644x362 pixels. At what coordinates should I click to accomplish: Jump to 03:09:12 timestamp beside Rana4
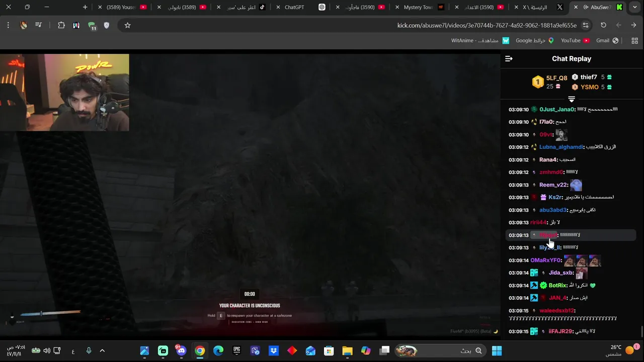(x=518, y=160)
